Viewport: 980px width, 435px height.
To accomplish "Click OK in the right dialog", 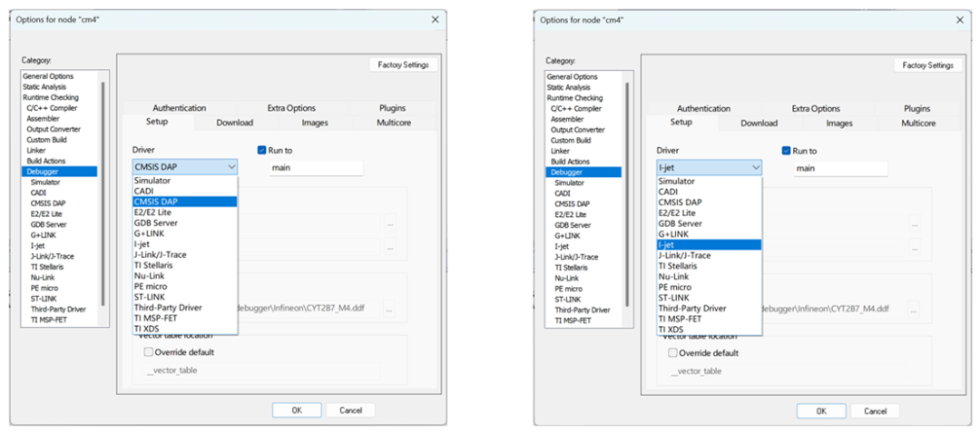I will (x=821, y=410).
